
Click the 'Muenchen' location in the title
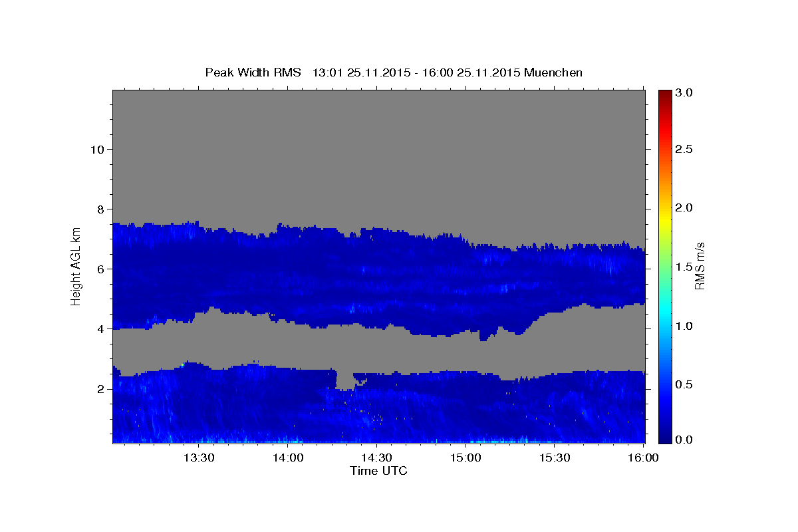coord(553,72)
